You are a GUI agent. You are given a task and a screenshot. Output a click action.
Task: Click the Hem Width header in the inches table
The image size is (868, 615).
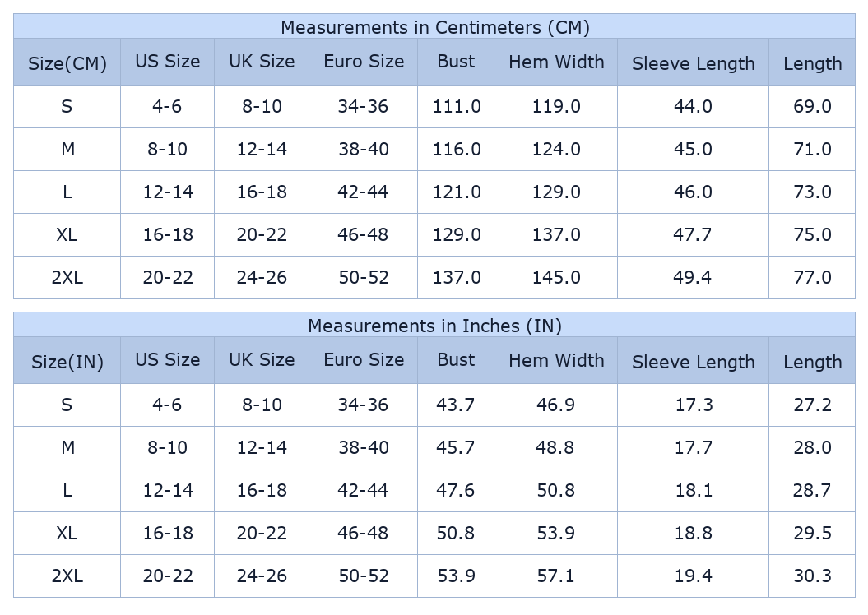coord(556,360)
